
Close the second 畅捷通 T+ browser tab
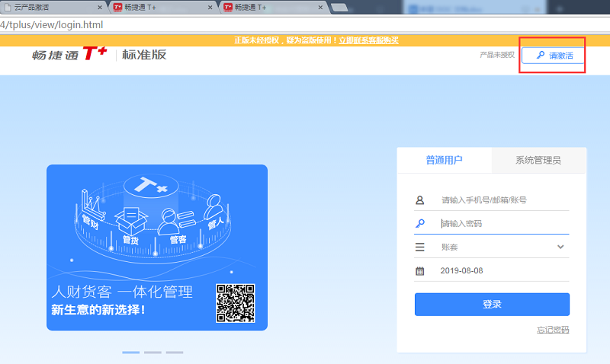click(210, 8)
